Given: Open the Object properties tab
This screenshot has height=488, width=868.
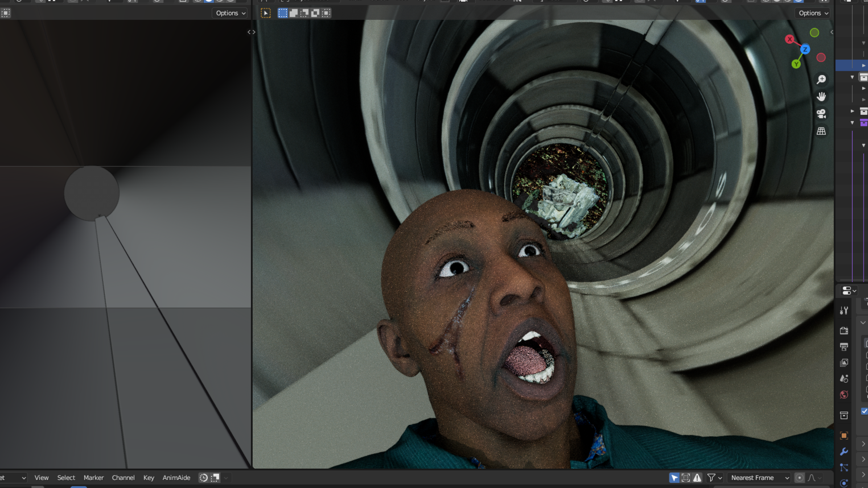Looking at the screenshot, I should [844, 436].
